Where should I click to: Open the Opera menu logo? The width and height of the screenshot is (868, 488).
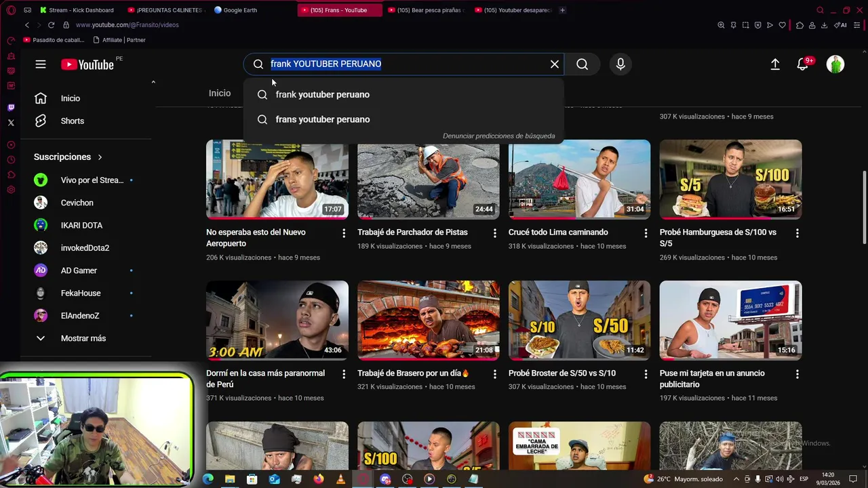[x=11, y=10]
